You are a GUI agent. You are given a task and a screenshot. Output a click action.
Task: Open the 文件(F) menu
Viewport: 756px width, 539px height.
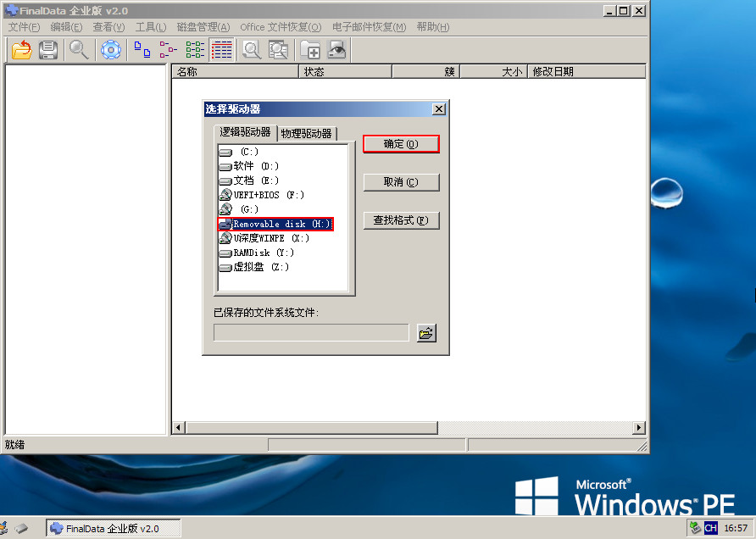[24, 27]
